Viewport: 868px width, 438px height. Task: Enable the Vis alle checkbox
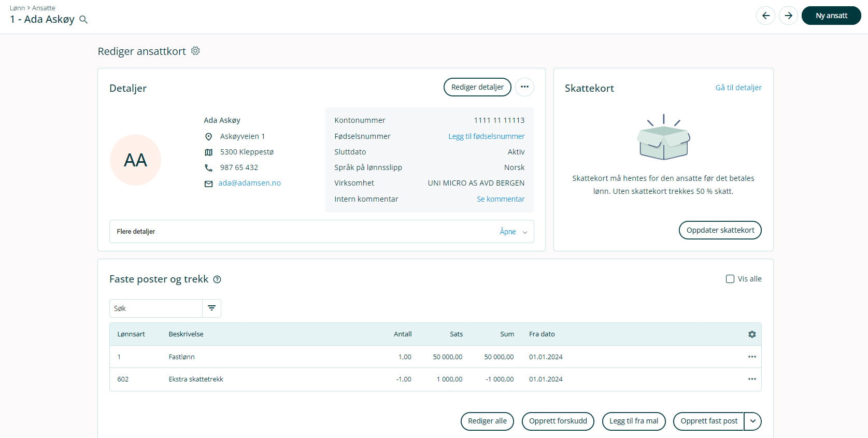[730, 279]
